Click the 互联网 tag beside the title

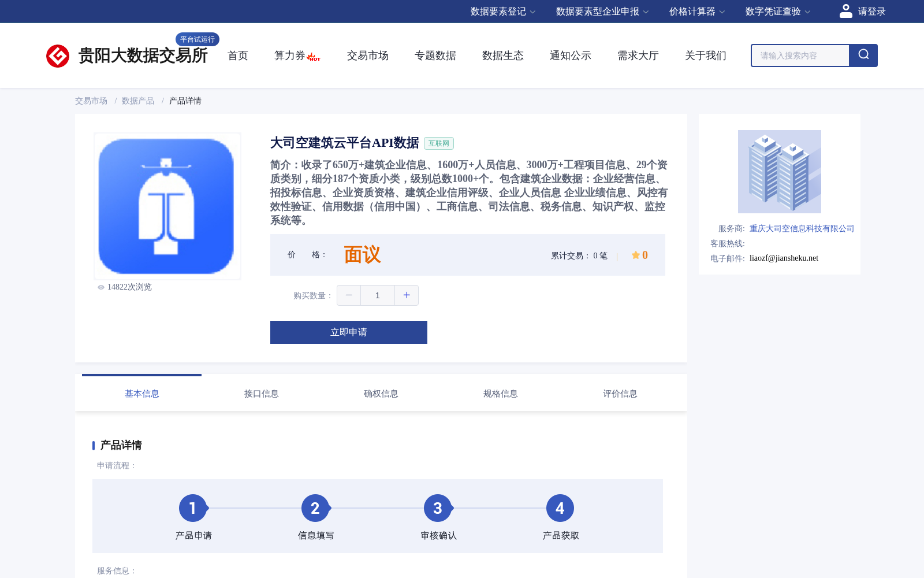439,143
